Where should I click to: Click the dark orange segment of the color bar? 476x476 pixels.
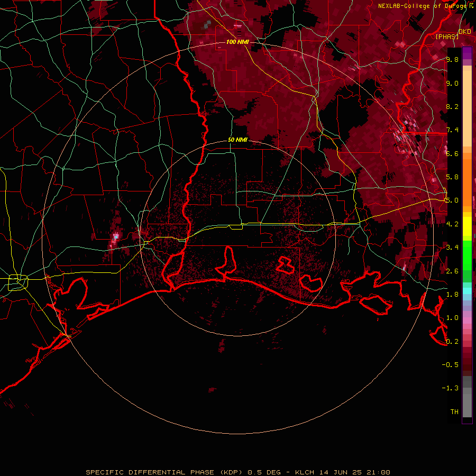coord(467,182)
